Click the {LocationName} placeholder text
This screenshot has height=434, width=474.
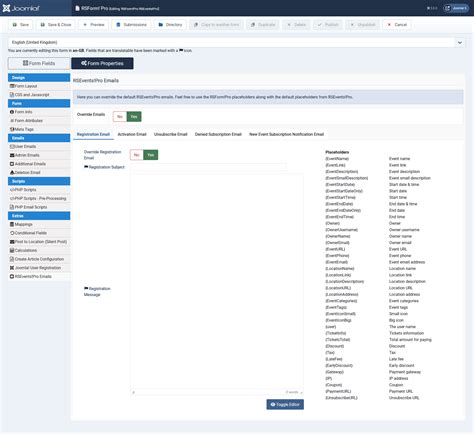pos(340,268)
